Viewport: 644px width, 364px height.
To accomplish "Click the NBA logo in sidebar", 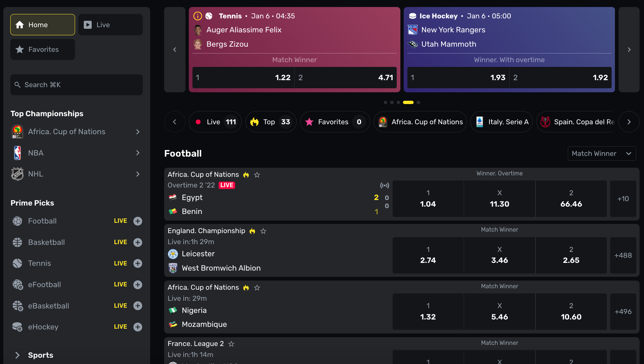I will pos(17,153).
